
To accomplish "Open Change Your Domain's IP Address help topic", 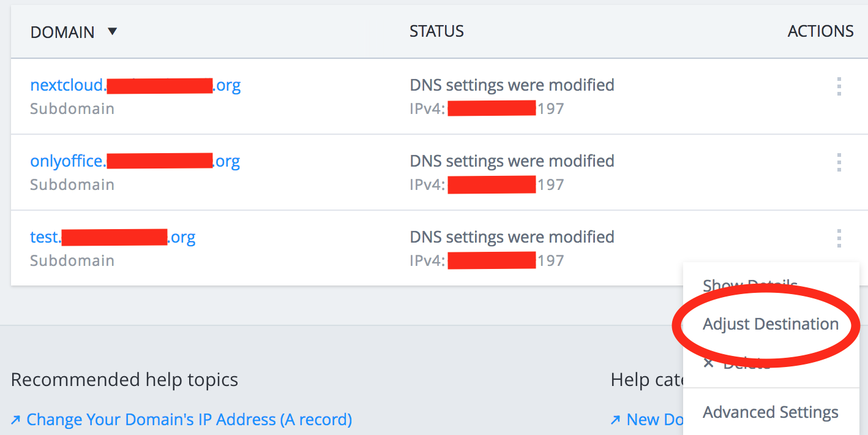I will pyautogui.click(x=189, y=420).
